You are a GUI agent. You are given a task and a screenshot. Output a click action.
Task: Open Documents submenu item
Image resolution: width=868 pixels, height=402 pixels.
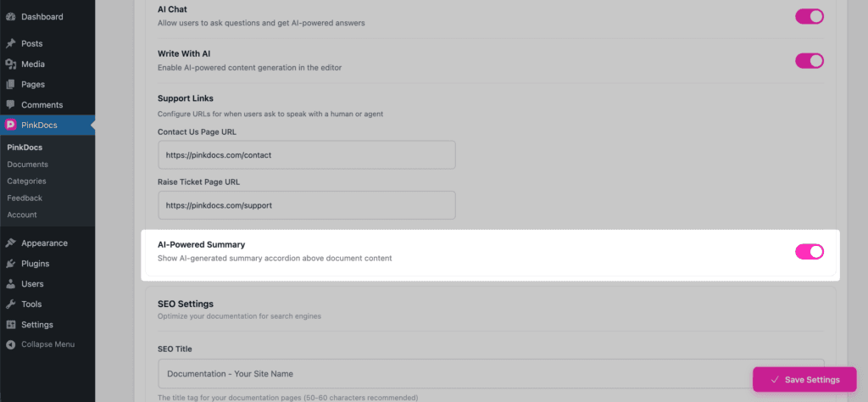[x=27, y=164]
